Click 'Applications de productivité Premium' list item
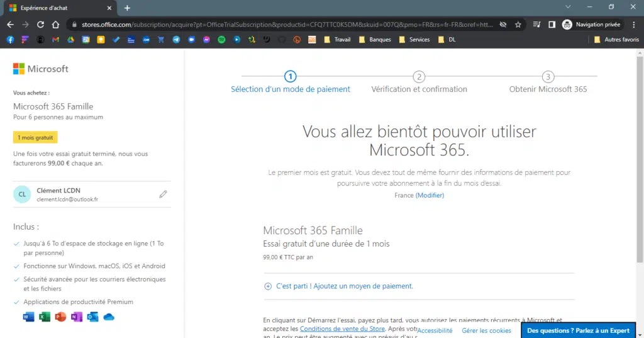Screen dimensions: 644x338 [78, 302]
